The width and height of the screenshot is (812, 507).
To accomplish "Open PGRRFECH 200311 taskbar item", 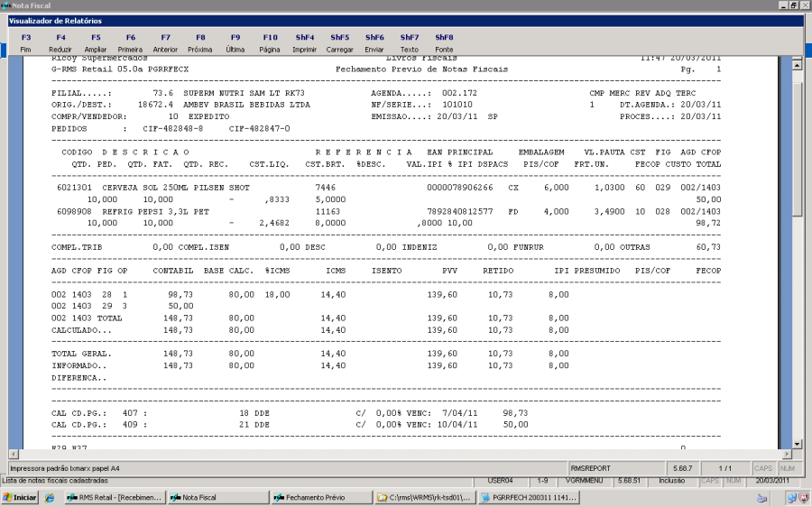I will coord(529,497).
